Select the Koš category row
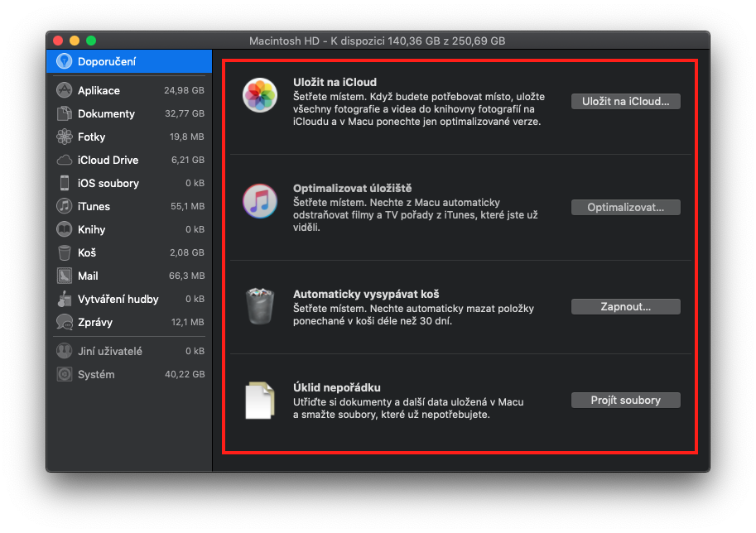The width and height of the screenshot is (756, 533). 129,252
